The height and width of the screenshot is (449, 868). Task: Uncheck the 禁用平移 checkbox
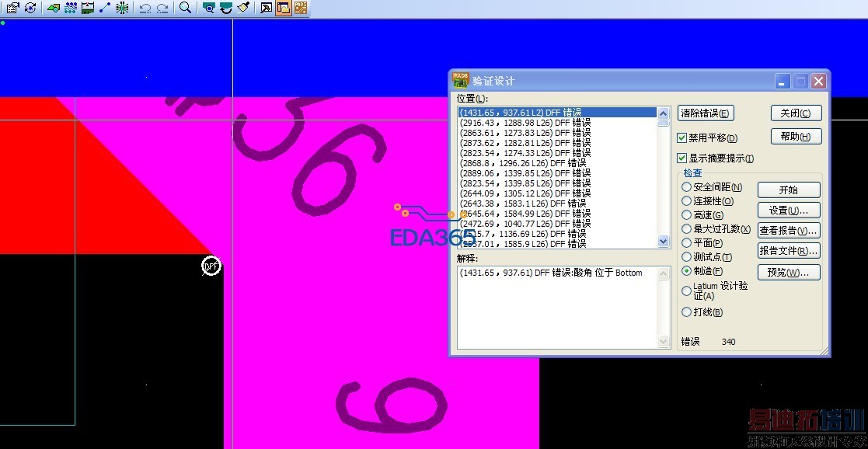682,137
